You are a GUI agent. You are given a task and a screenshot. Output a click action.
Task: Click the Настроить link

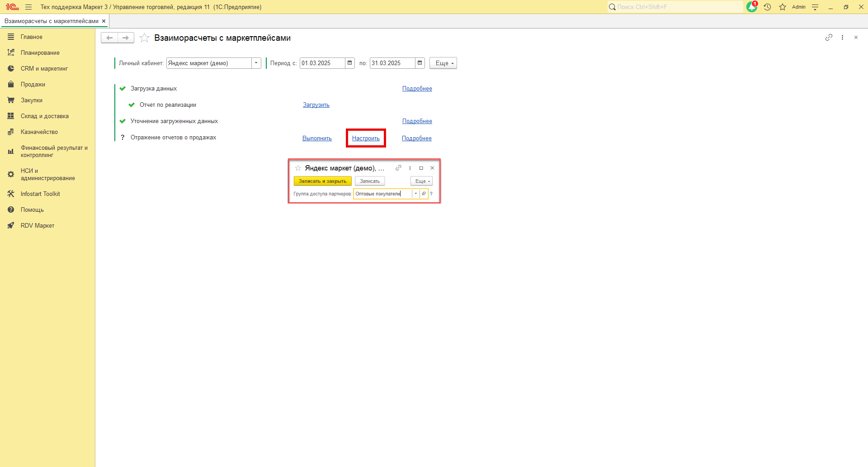pos(366,138)
